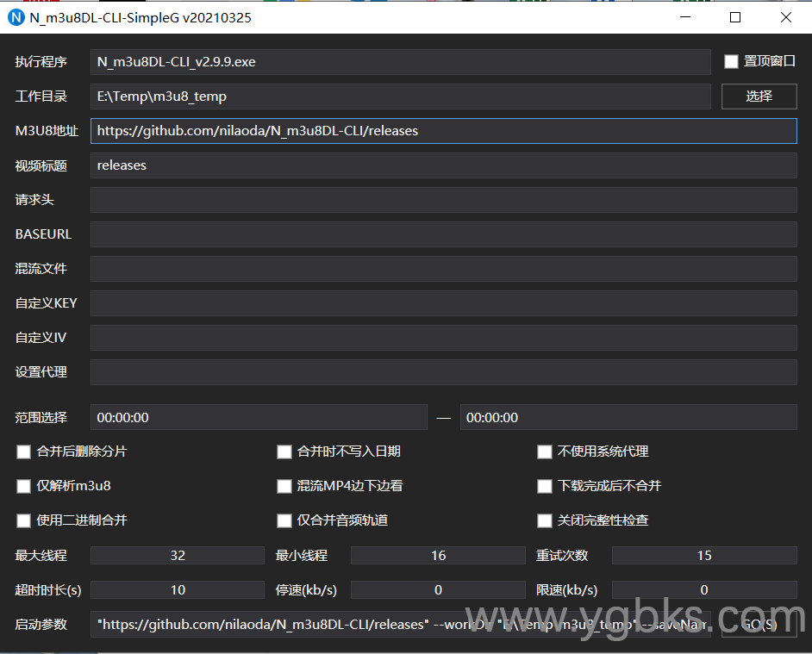The width and height of the screenshot is (812, 654).
Task: Click the 最小线程 label text
Action: (x=302, y=556)
